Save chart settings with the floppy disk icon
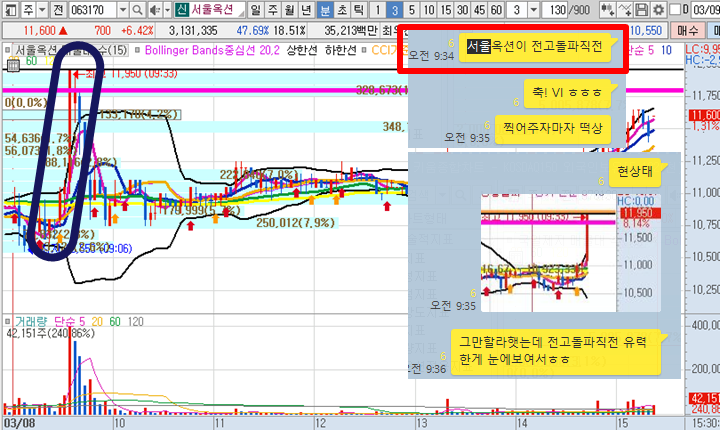Image resolution: width=720 pixels, height=430 pixels. (641, 9)
